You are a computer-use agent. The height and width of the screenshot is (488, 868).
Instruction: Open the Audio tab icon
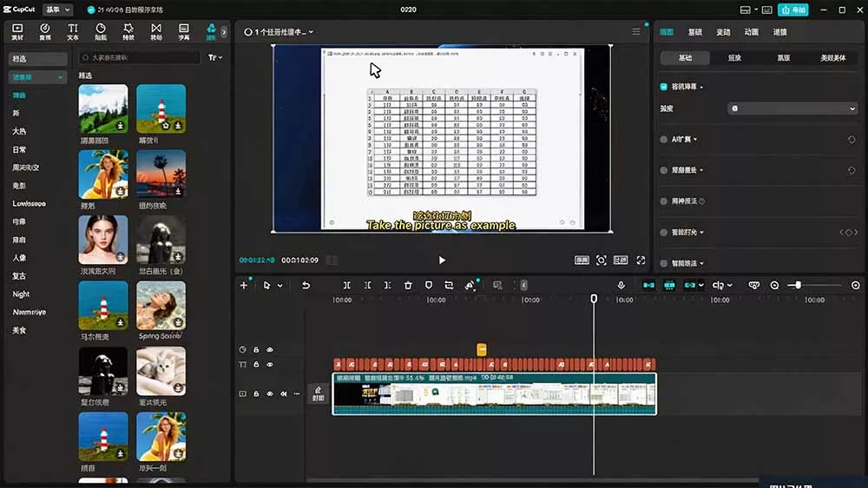pos(45,31)
